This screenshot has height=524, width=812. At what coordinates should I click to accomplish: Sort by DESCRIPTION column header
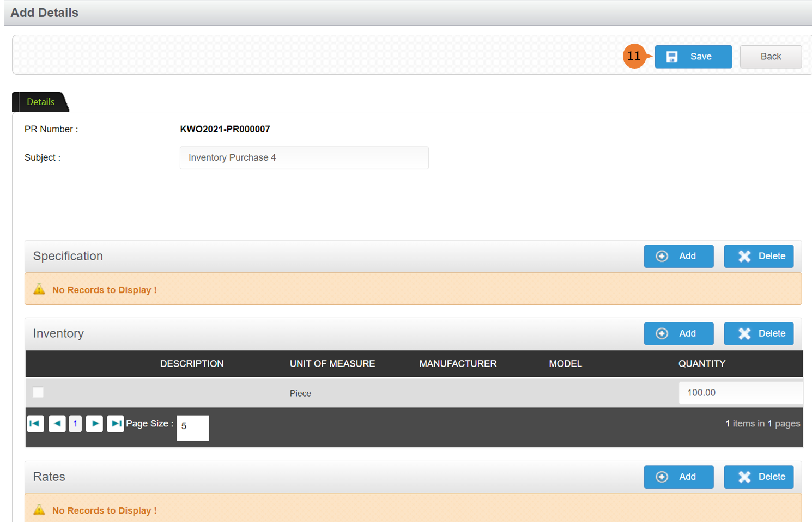pyautogui.click(x=192, y=364)
